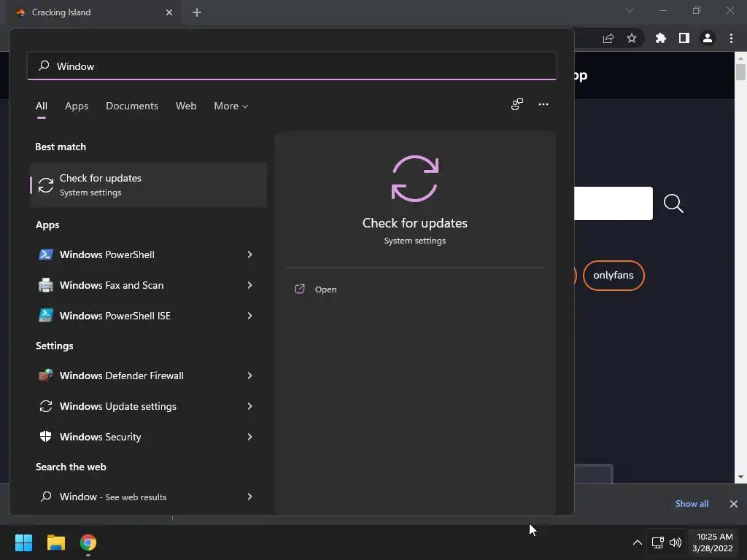Click Show all downloads link

pos(692,503)
